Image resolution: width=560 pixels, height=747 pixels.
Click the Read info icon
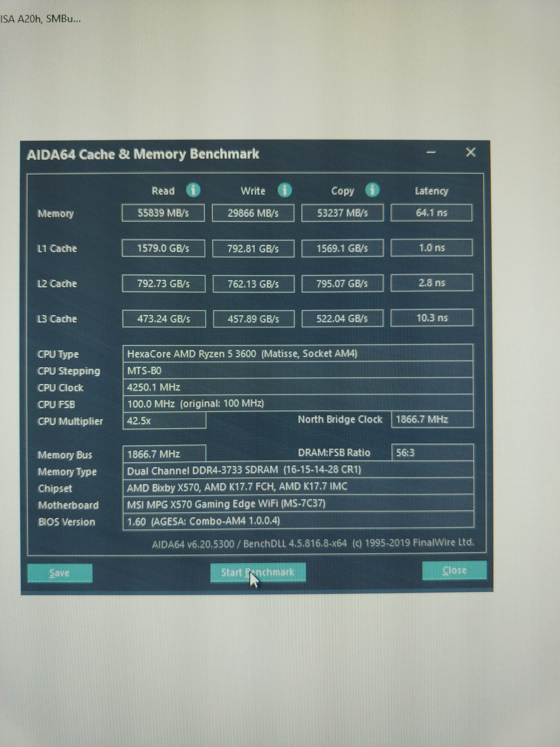click(193, 190)
